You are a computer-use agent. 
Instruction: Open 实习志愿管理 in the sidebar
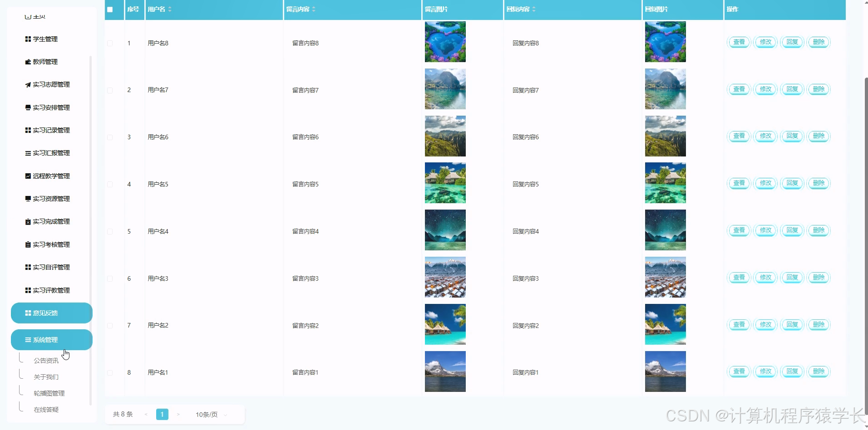tap(51, 85)
